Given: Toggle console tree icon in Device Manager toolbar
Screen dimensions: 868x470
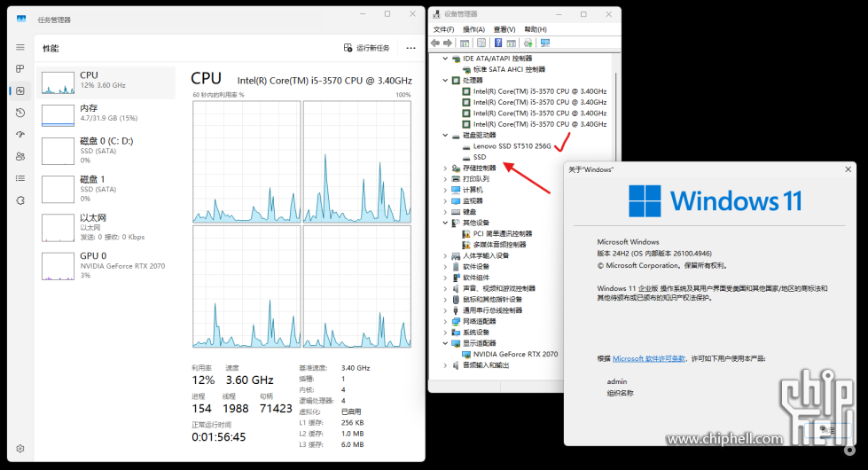Looking at the screenshot, I should (465, 43).
